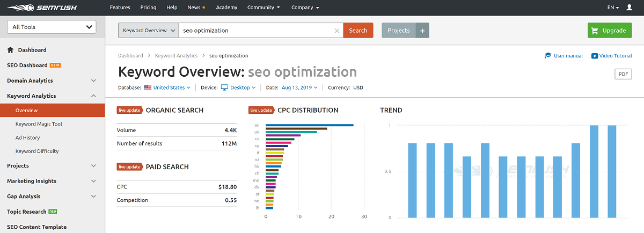Expand the Company menu
644x233 pixels.
(305, 8)
